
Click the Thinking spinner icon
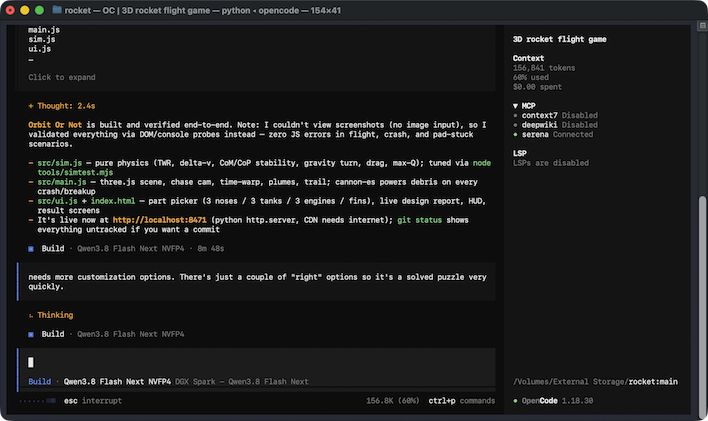[31, 315]
